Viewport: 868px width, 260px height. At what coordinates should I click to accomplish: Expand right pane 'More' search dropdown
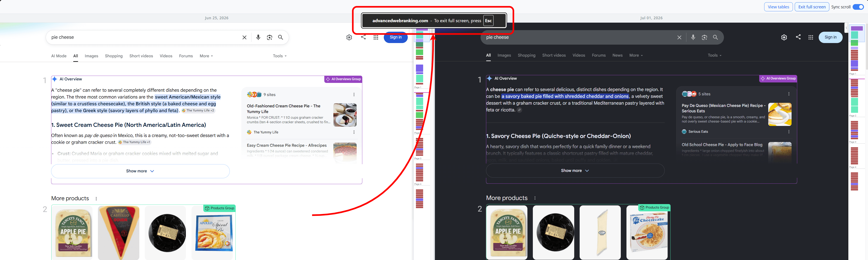click(636, 55)
